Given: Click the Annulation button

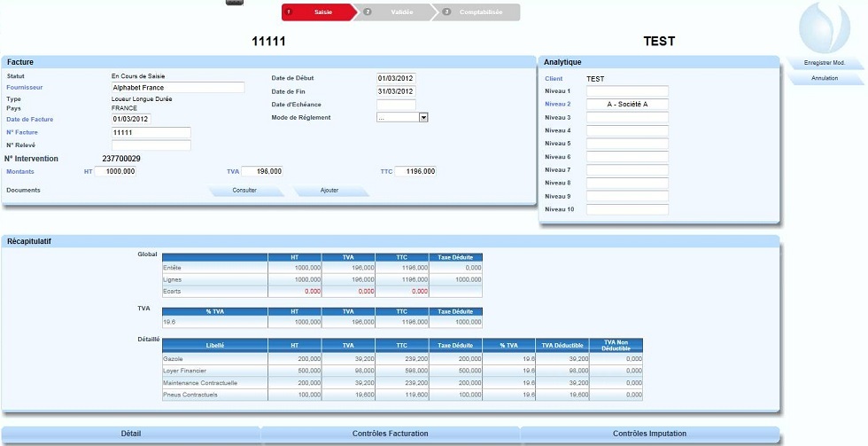Looking at the screenshot, I should click(x=824, y=79).
